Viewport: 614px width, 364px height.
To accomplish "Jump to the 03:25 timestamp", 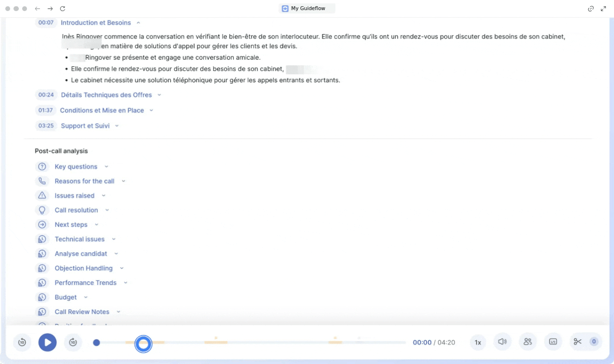I will 46,126.
